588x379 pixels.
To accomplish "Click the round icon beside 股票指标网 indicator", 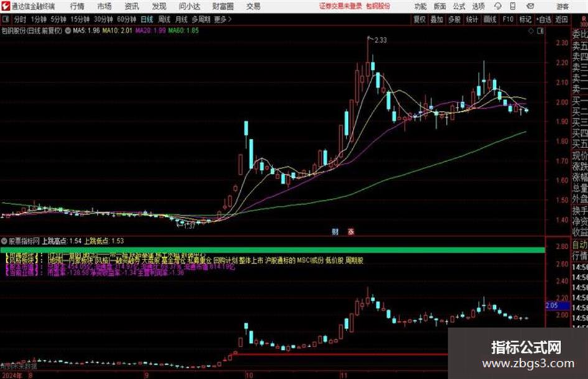I will pyautogui.click(x=4, y=241).
